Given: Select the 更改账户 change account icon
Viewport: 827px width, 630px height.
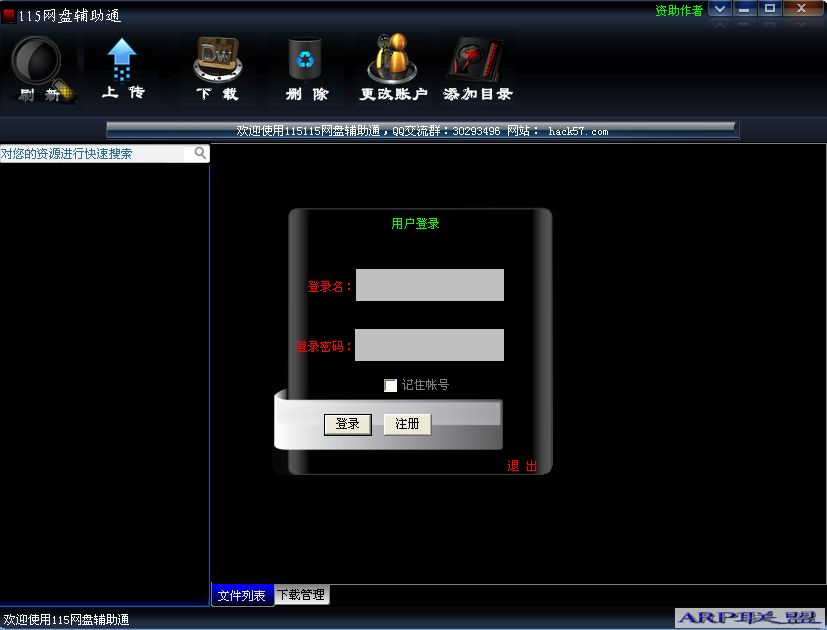Looking at the screenshot, I should coord(391,63).
